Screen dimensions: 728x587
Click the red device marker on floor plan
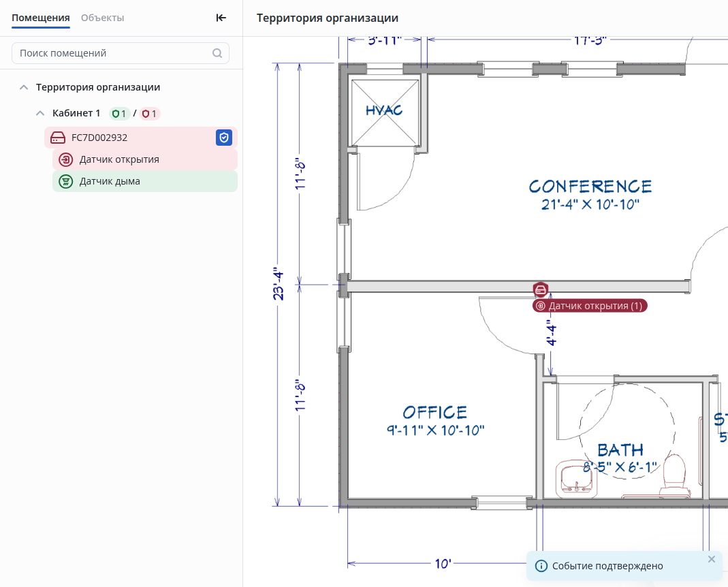[541, 290]
